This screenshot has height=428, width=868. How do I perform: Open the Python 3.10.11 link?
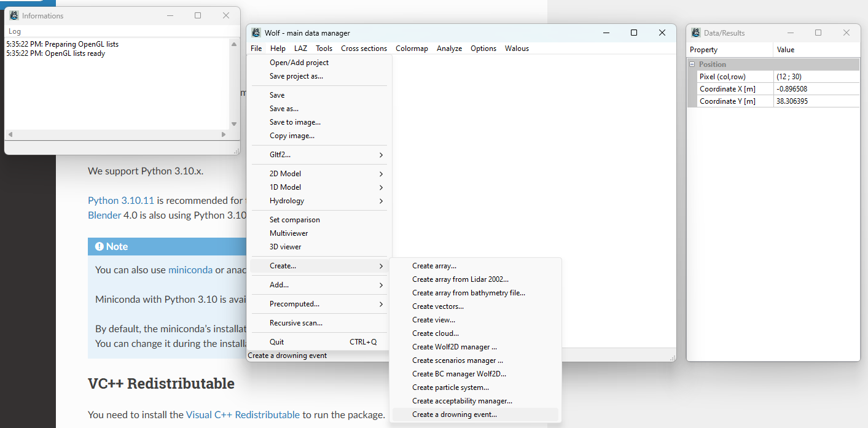click(x=120, y=201)
